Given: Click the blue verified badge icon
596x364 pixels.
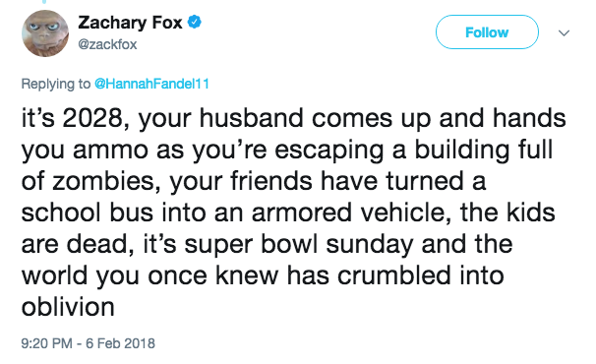Looking at the screenshot, I should [195, 22].
